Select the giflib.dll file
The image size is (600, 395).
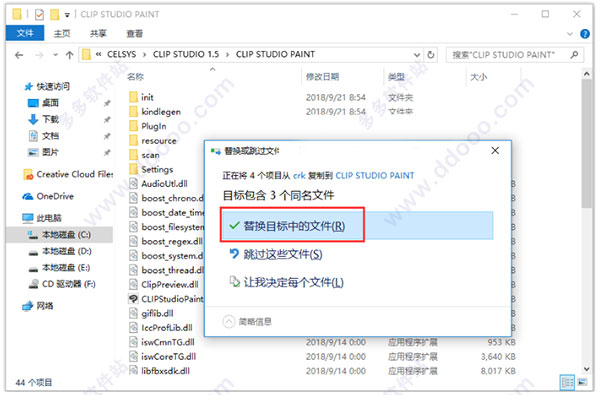pyautogui.click(x=151, y=313)
